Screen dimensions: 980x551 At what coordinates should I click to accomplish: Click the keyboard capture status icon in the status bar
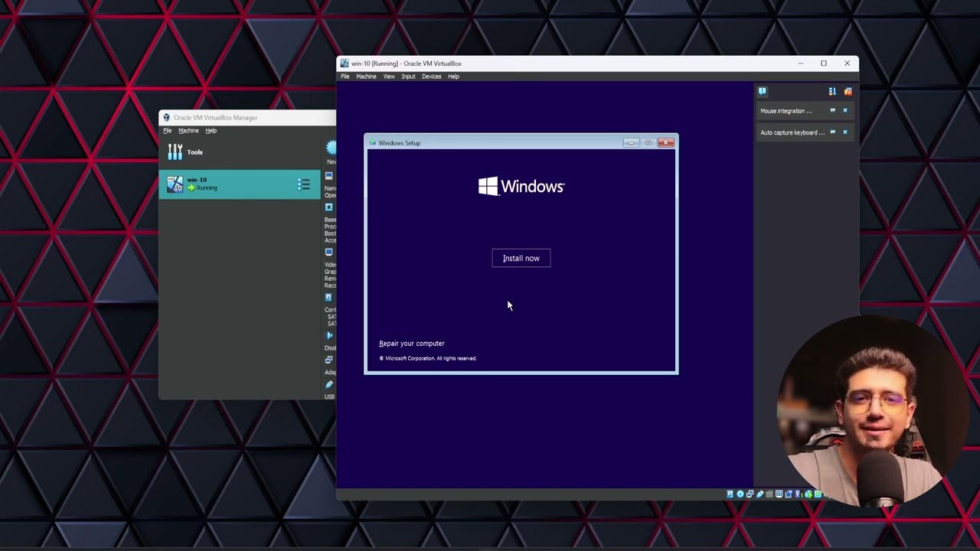pyautogui.click(x=818, y=494)
